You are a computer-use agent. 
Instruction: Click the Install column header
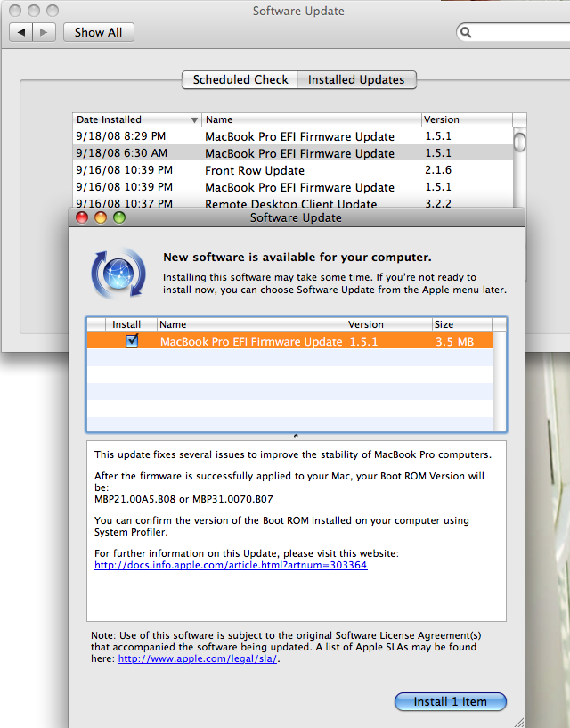click(x=131, y=324)
